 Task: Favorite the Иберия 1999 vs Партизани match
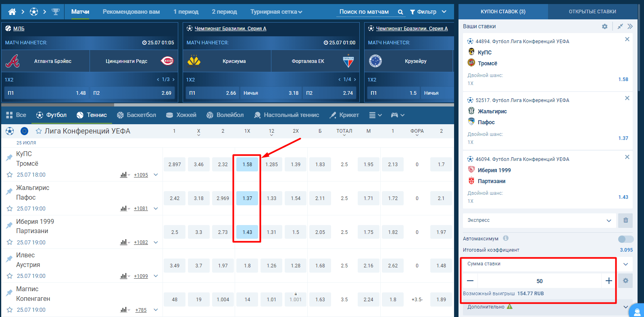tap(10, 242)
